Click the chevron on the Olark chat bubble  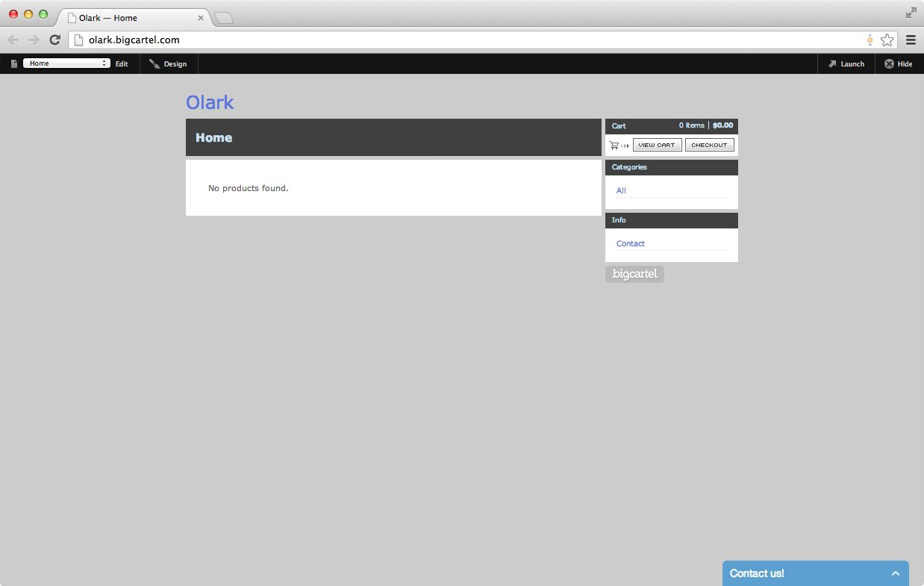(896, 573)
